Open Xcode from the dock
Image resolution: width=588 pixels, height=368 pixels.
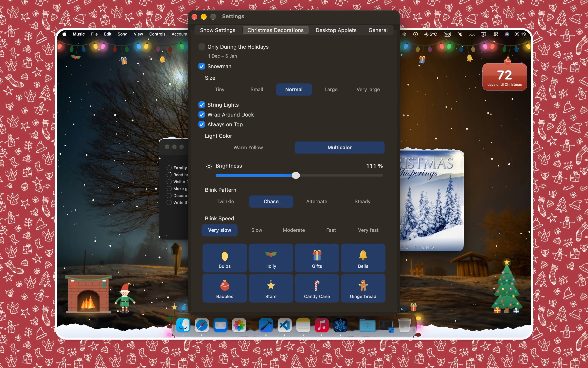point(266,325)
